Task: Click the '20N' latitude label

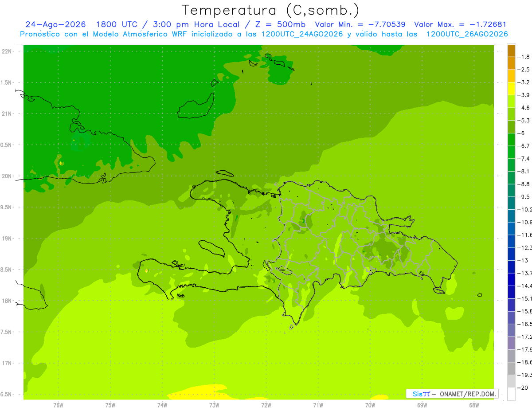Action: point(7,176)
